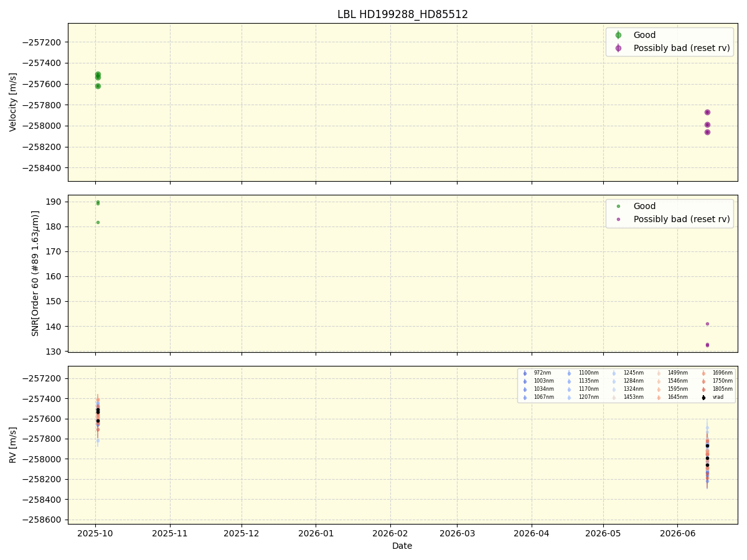Click purple SNR point near 141
The height and width of the screenshot is (560, 747).
[x=707, y=324]
